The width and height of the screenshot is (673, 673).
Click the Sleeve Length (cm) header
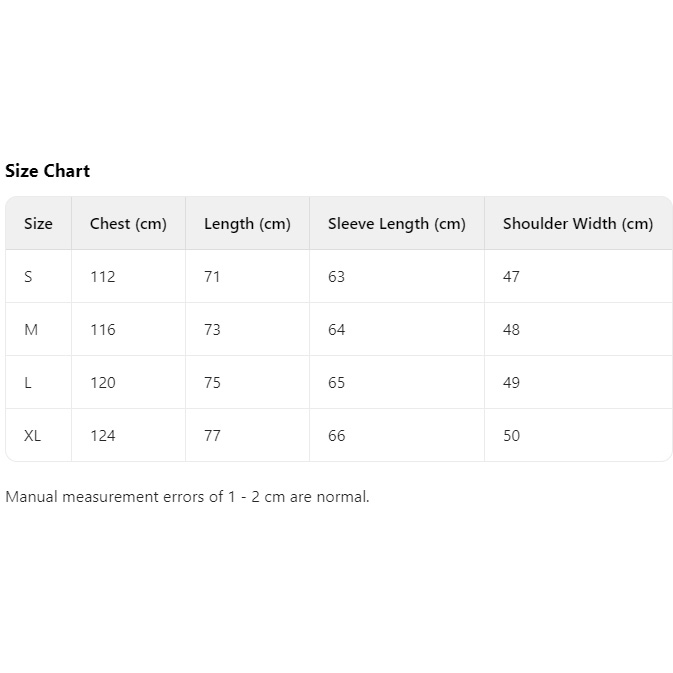(397, 224)
